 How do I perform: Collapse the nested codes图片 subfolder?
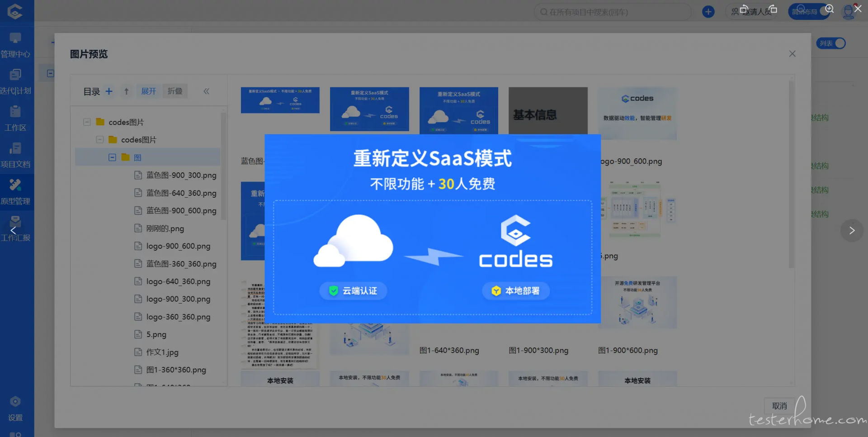pos(99,140)
